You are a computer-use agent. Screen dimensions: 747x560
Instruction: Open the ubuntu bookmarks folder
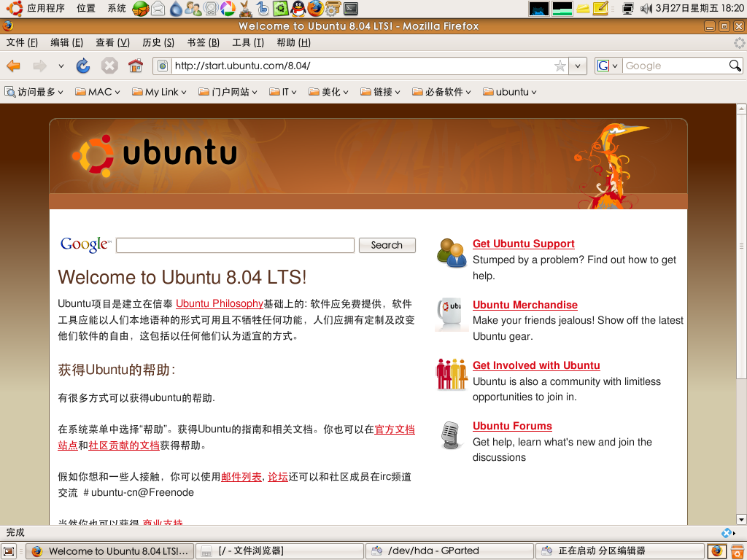(509, 92)
